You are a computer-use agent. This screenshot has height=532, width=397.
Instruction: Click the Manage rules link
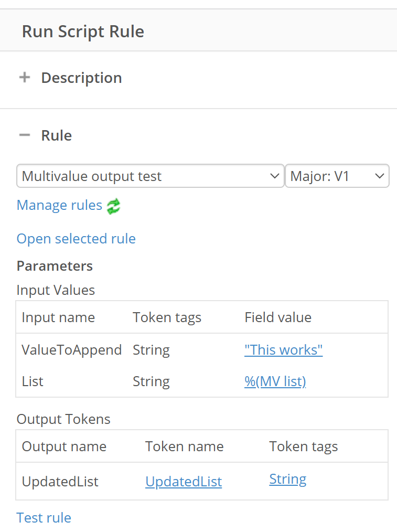59,205
